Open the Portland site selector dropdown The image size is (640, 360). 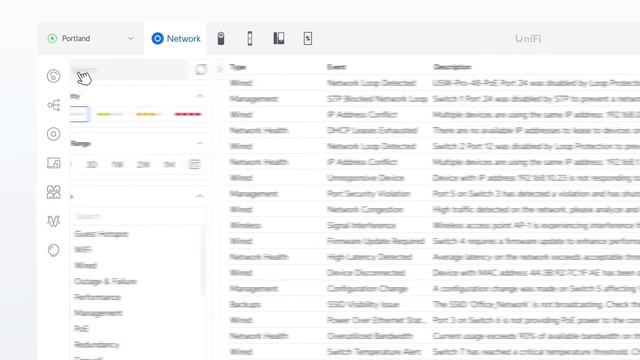point(90,38)
